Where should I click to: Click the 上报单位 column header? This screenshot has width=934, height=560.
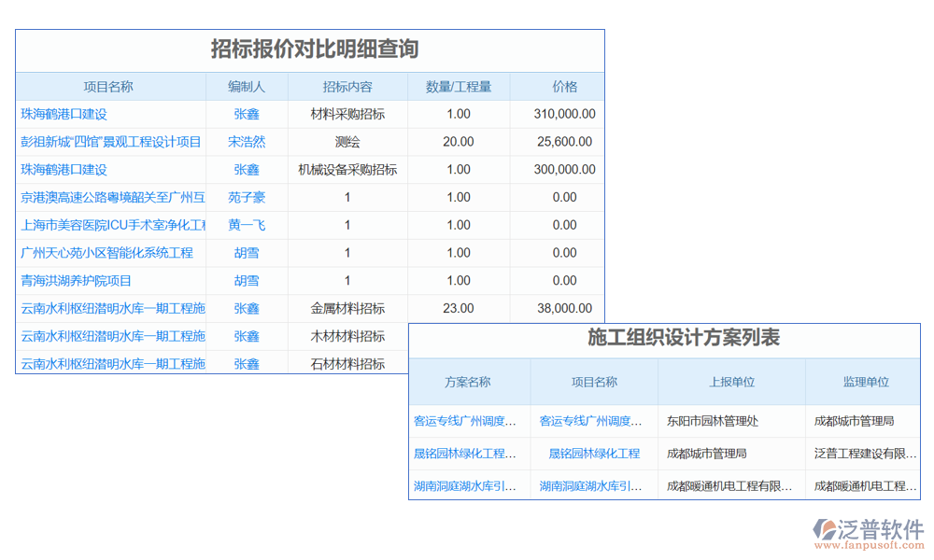[731, 382]
